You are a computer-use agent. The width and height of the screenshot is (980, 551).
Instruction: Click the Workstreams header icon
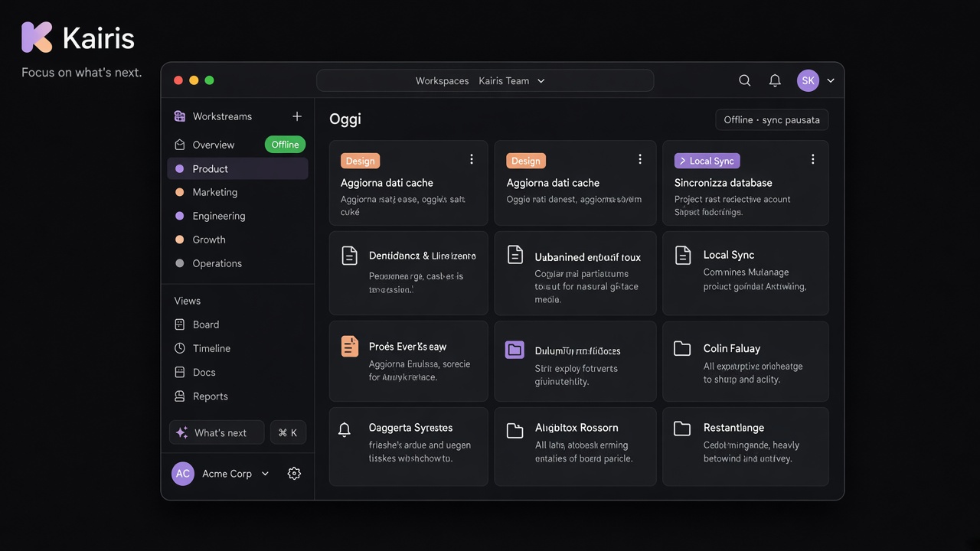180,116
